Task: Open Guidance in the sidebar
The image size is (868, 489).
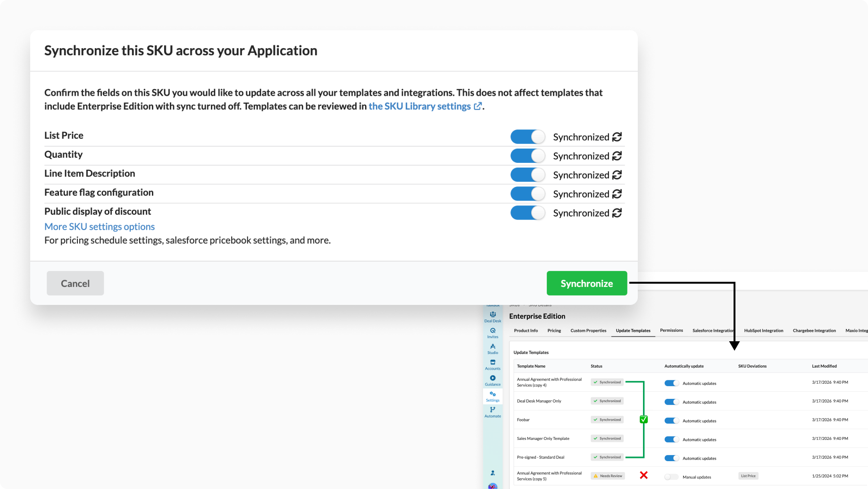Action: coord(492,380)
